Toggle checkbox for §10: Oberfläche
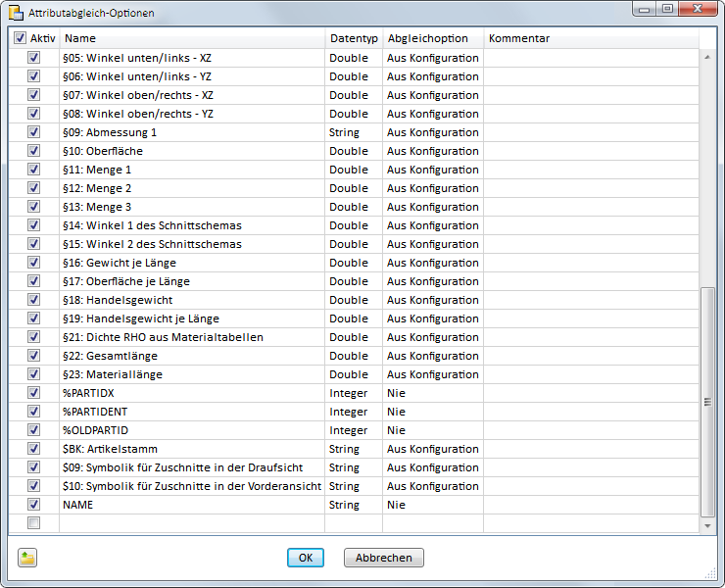Viewport: 725px width, 588px height. [x=33, y=151]
